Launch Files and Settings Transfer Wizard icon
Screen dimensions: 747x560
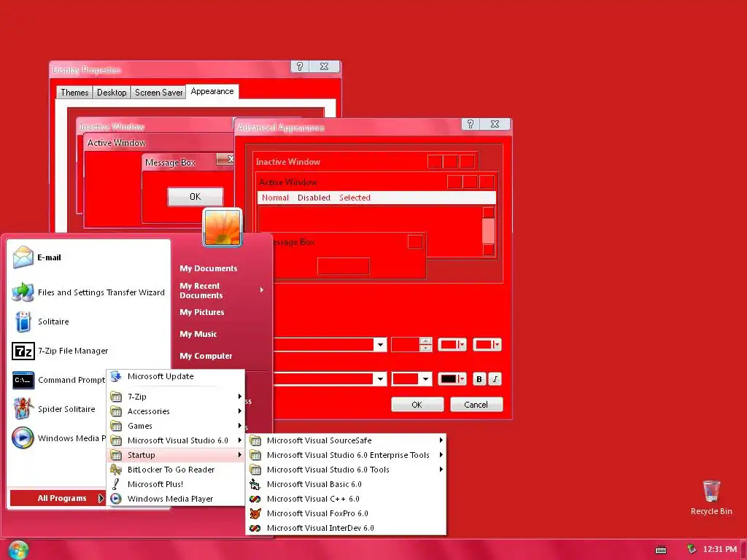point(23,292)
